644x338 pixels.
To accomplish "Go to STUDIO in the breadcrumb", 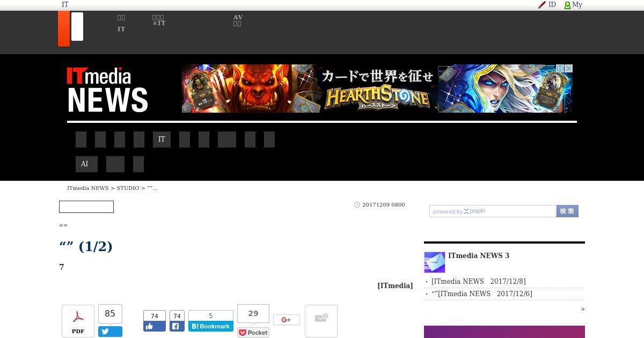I will 128,188.
